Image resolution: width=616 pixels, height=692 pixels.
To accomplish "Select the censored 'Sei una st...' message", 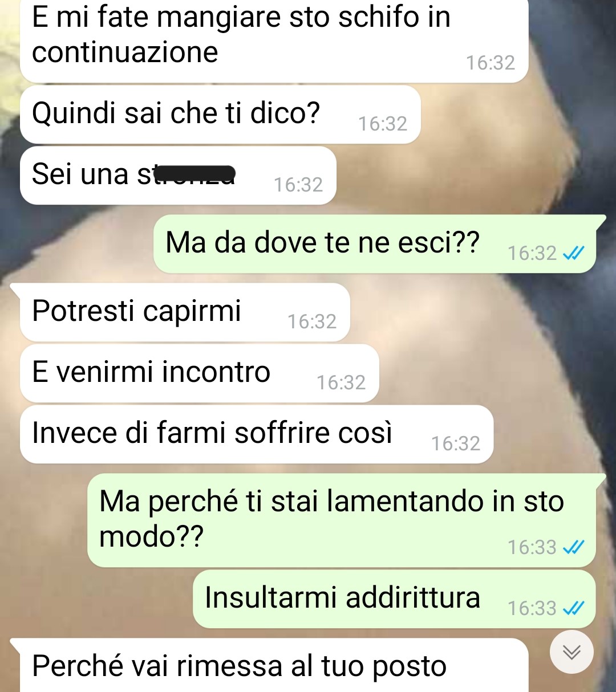I will pos(178,176).
